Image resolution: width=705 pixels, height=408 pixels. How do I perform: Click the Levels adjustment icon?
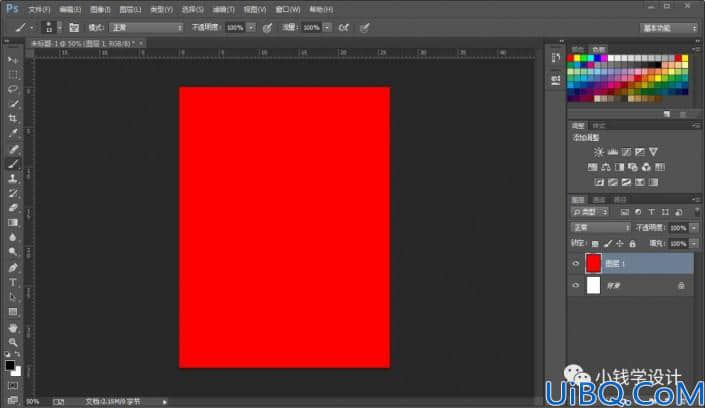click(612, 152)
